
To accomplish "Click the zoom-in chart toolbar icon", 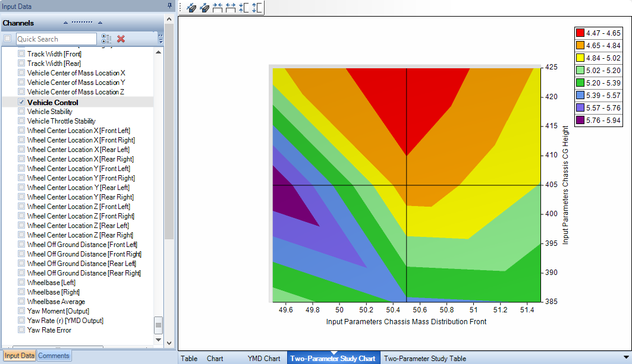I will (191, 8).
